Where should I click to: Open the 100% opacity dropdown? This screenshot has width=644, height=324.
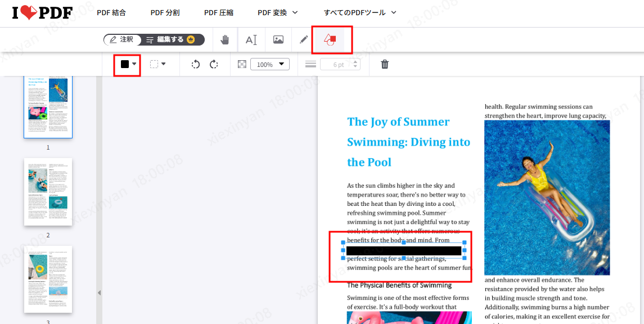click(x=270, y=65)
